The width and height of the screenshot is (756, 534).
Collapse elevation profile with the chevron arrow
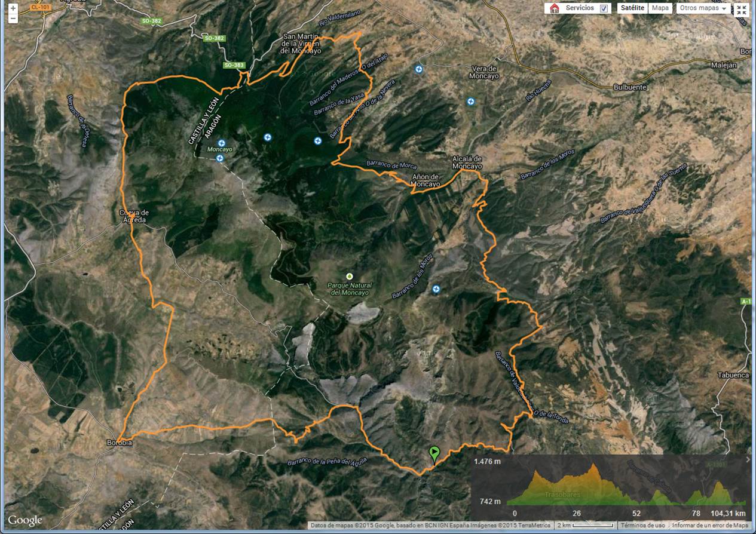pyautogui.click(x=748, y=460)
